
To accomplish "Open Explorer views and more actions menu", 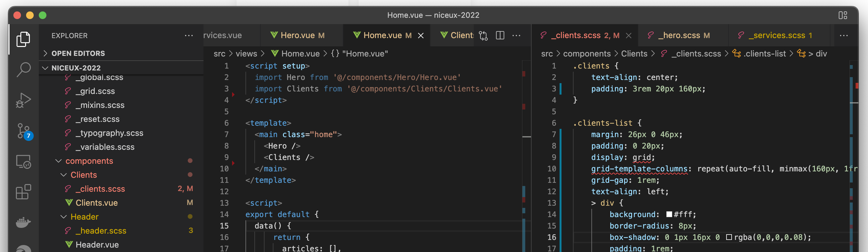I will (189, 35).
